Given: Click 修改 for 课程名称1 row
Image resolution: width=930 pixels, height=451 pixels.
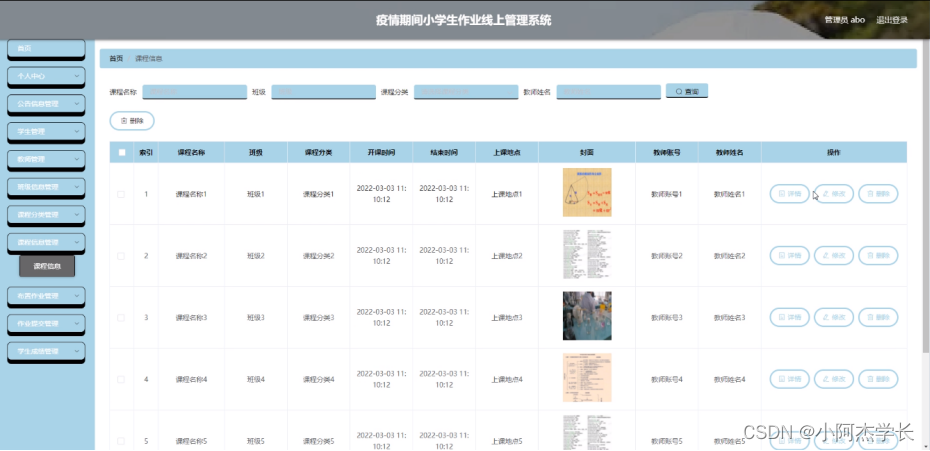Looking at the screenshot, I should tap(834, 193).
